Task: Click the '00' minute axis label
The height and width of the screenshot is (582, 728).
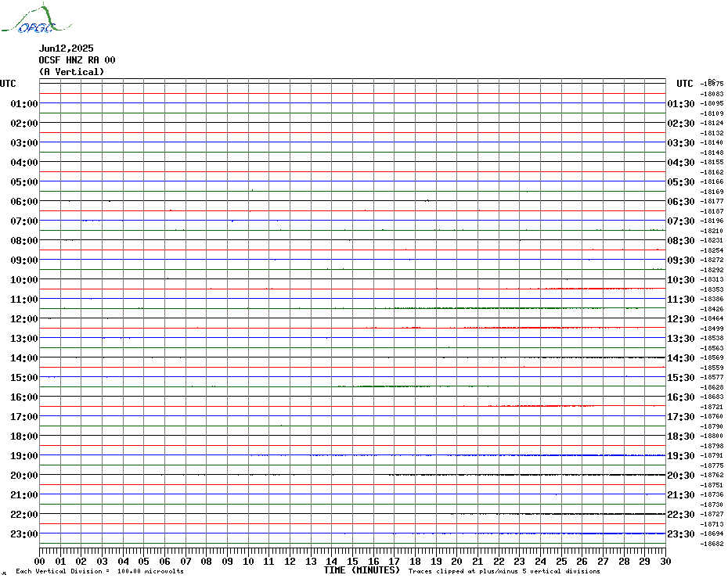Action: (39, 562)
